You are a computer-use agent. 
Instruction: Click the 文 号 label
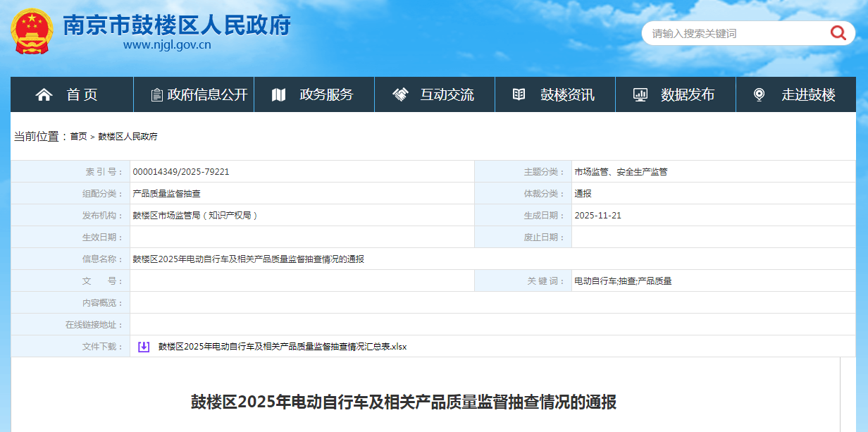[103, 281]
